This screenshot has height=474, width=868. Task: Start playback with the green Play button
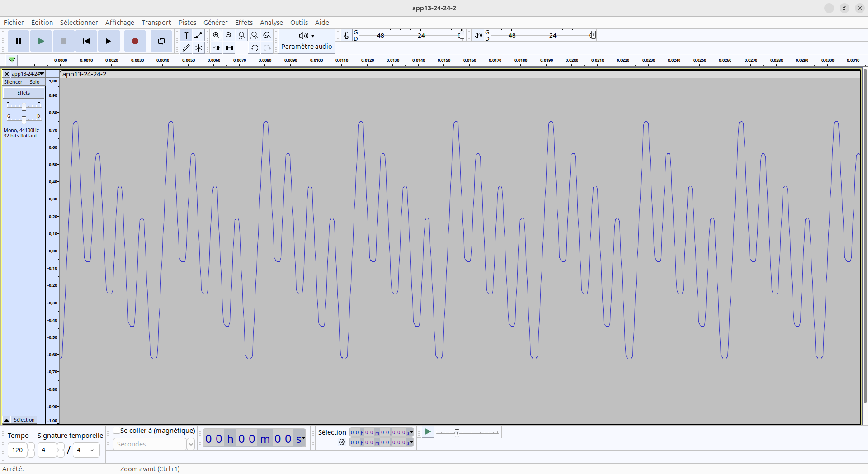click(x=41, y=41)
